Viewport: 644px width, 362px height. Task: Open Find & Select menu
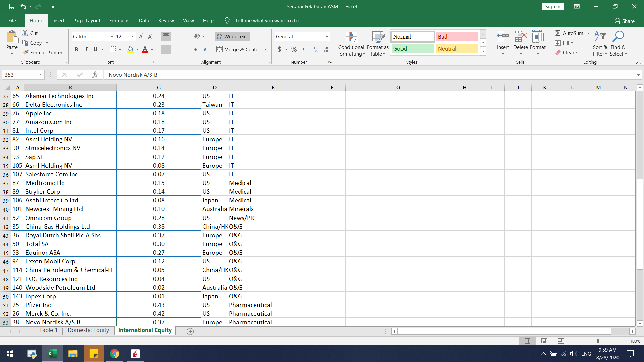click(x=618, y=44)
